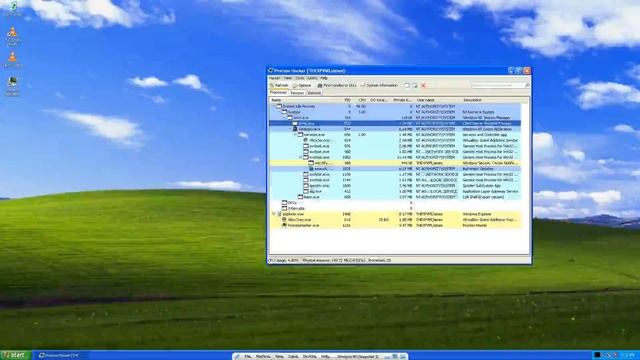Select the alg.exe process row
640x360 pixels.
[x=395, y=191]
